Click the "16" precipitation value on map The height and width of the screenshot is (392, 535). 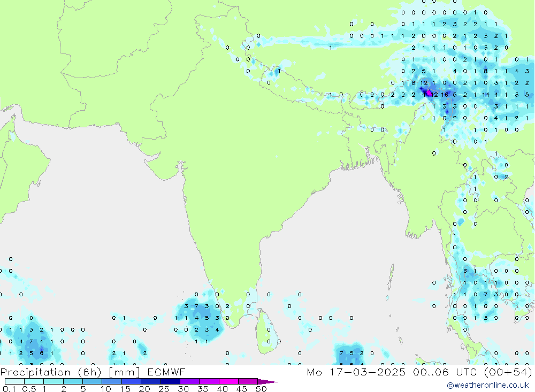coord(444,95)
